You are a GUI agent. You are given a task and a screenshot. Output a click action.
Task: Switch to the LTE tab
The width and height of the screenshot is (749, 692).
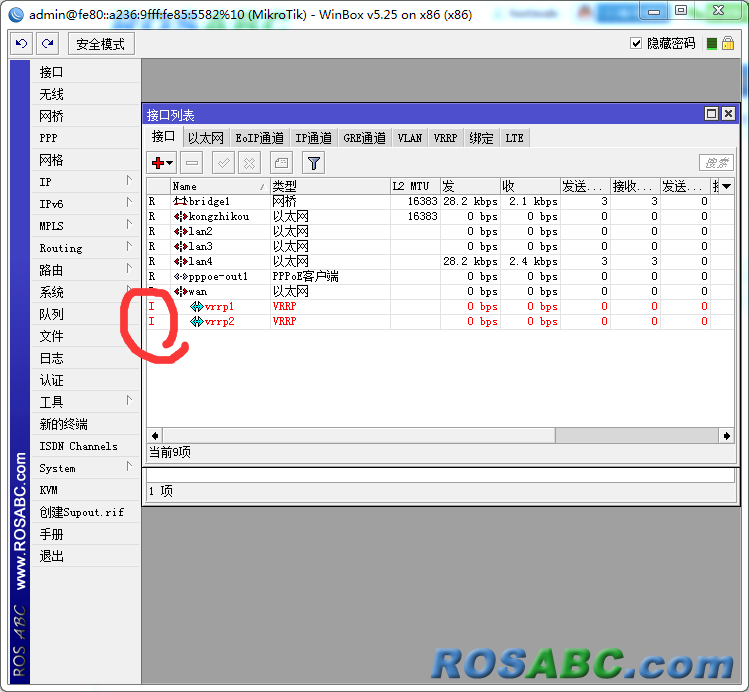pyautogui.click(x=514, y=138)
